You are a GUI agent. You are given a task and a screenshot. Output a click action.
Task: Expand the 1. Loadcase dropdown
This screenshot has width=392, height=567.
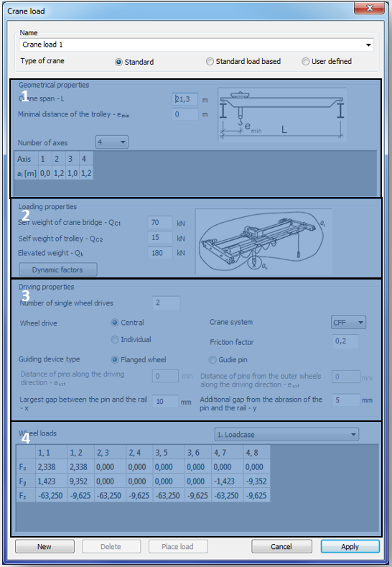point(286,434)
